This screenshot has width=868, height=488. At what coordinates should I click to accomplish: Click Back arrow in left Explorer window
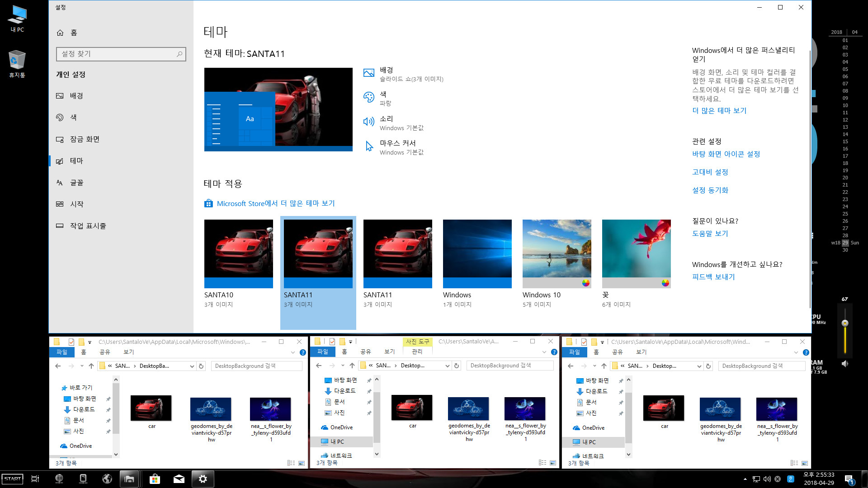(58, 366)
